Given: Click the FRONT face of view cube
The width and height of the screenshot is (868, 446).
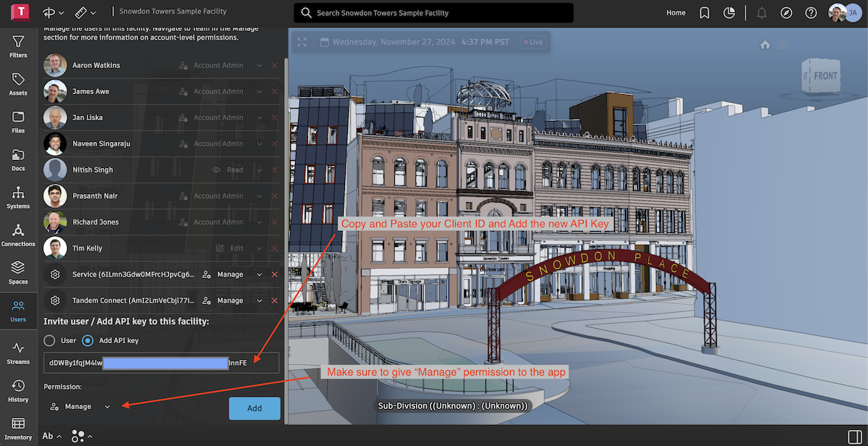Looking at the screenshot, I should (825, 75).
